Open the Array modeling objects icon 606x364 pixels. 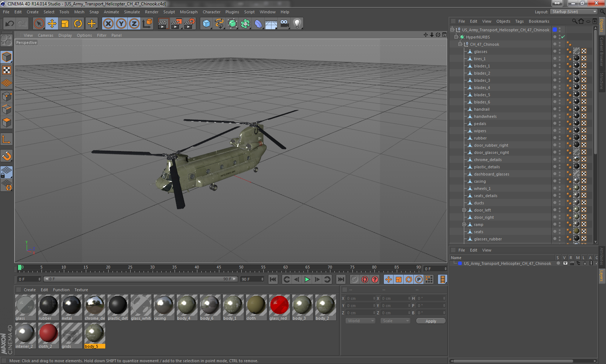[x=245, y=24]
